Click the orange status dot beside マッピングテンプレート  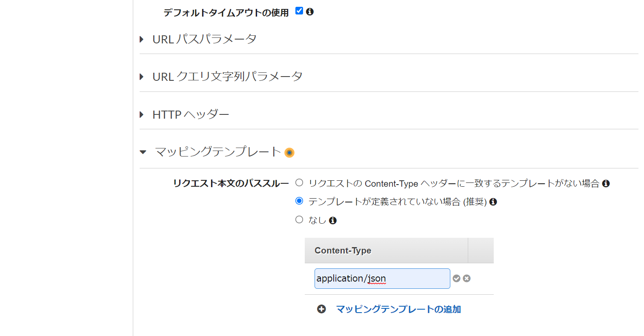pyautogui.click(x=289, y=152)
